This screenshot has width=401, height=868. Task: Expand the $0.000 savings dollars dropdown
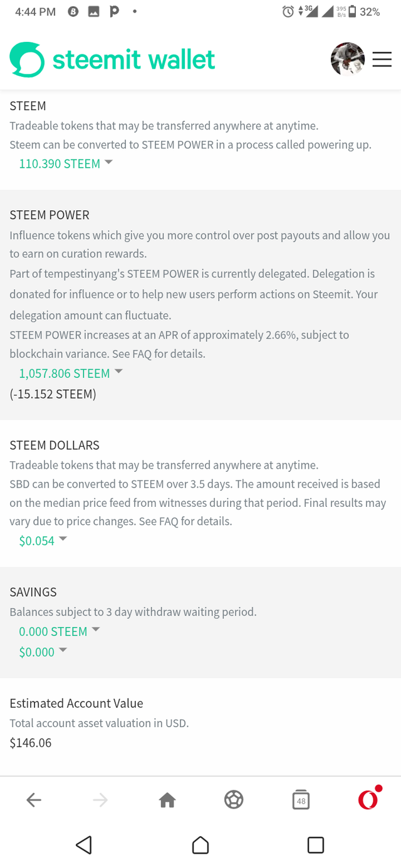pos(43,652)
